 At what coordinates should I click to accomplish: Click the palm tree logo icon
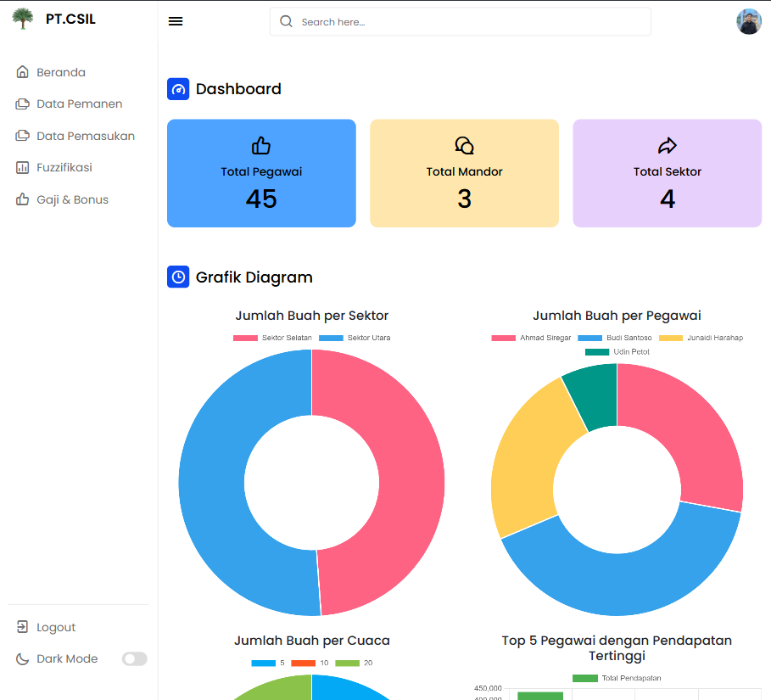pos(23,19)
